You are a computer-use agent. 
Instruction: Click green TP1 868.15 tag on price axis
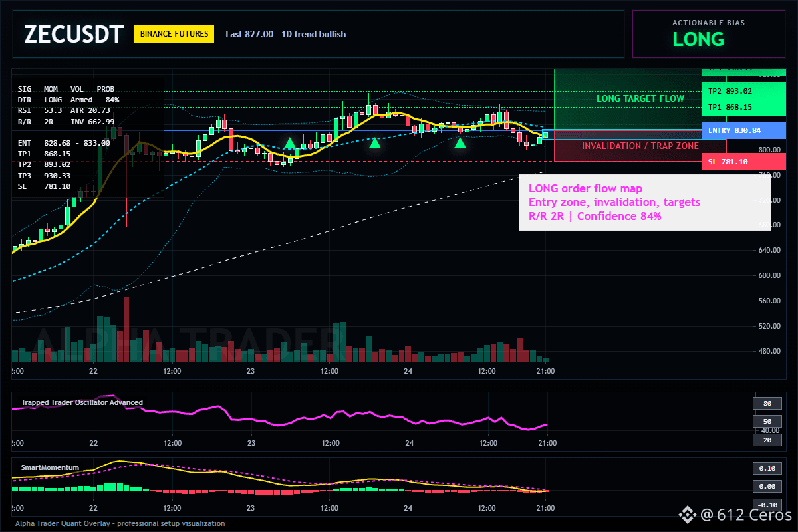744,106
